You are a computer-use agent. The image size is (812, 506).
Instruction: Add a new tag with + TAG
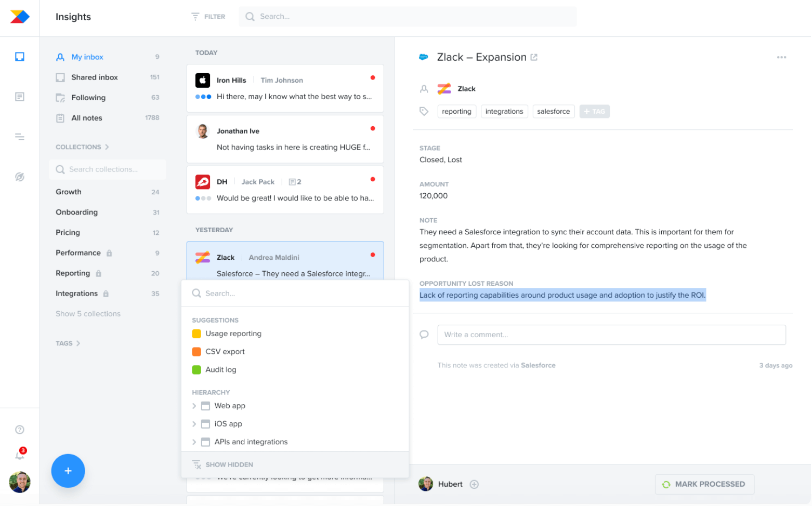click(595, 111)
